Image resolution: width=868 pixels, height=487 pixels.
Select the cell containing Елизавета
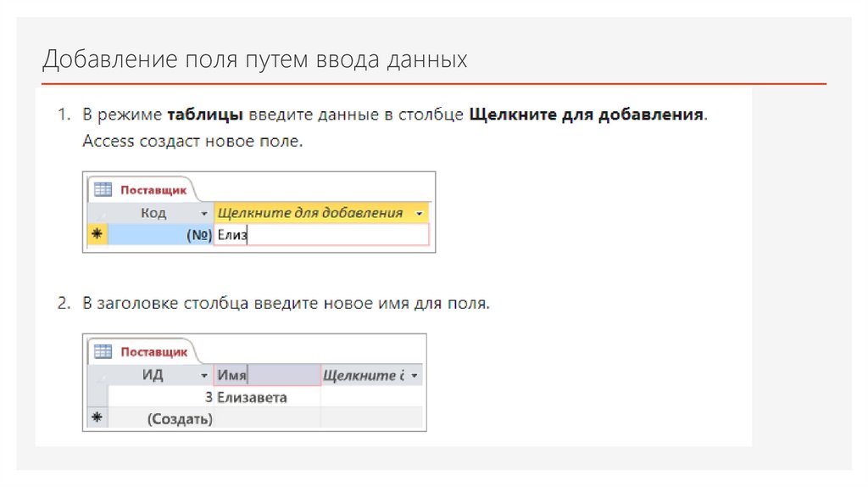pos(267,397)
